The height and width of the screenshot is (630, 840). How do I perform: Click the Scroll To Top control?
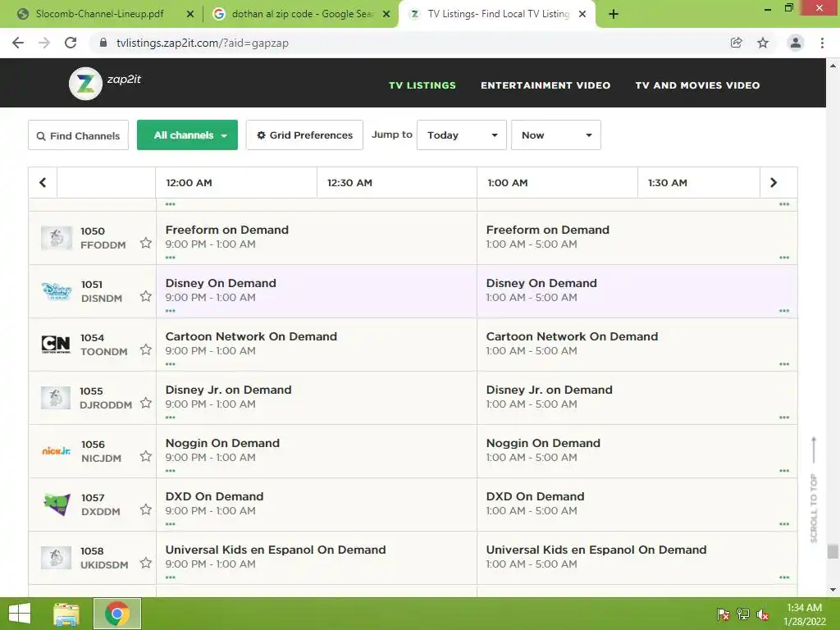click(814, 490)
